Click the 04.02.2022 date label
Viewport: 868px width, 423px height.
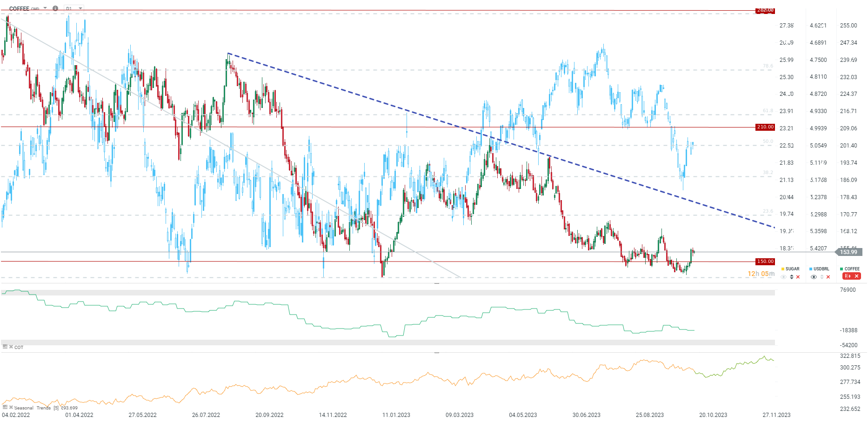[16, 415]
